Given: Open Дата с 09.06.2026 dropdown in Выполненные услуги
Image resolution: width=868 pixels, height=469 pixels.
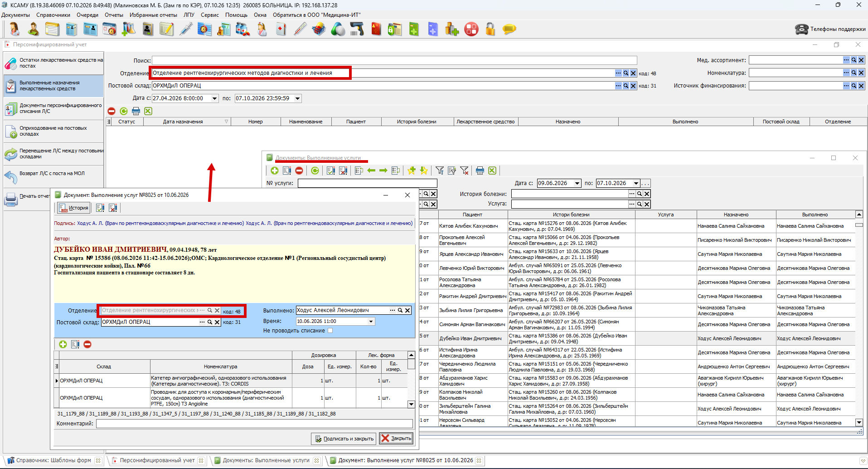Looking at the screenshot, I should pyautogui.click(x=577, y=183).
